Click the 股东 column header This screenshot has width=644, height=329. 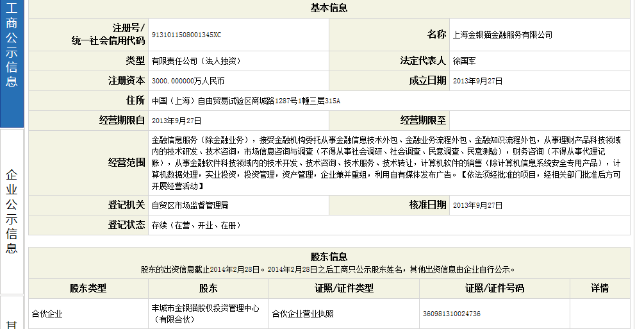[x=208, y=289]
